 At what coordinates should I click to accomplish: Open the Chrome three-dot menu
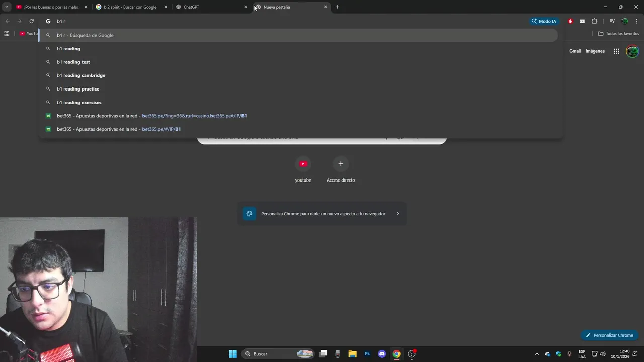[x=636, y=21]
